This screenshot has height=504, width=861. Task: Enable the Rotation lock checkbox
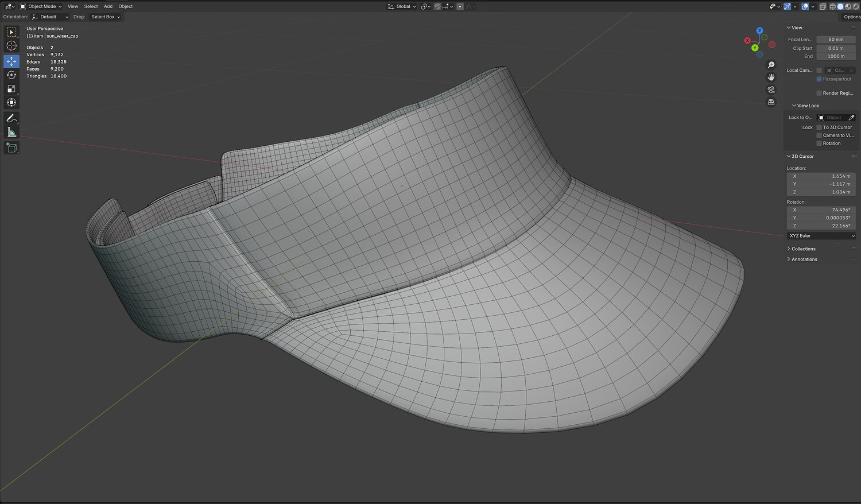819,144
